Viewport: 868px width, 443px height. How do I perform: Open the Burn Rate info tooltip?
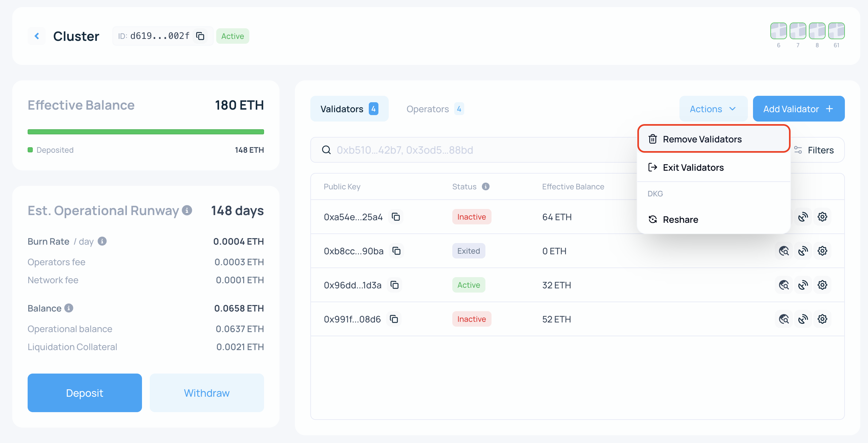(102, 241)
